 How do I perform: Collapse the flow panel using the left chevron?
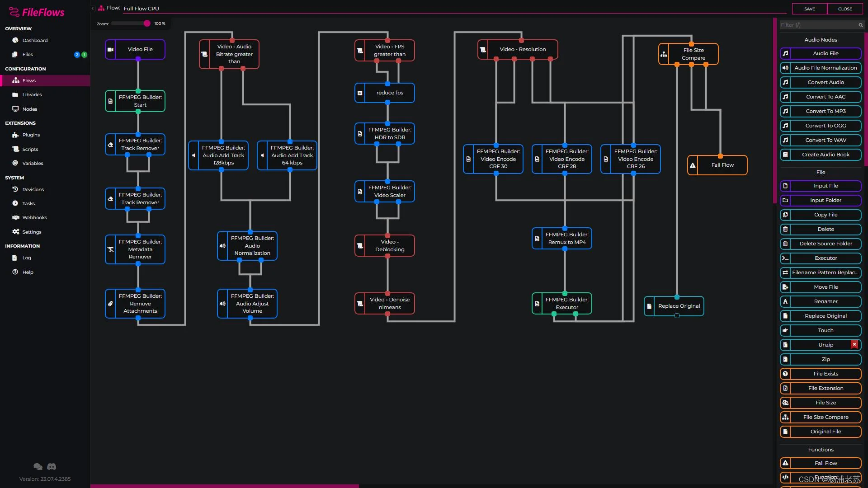point(93,8)
